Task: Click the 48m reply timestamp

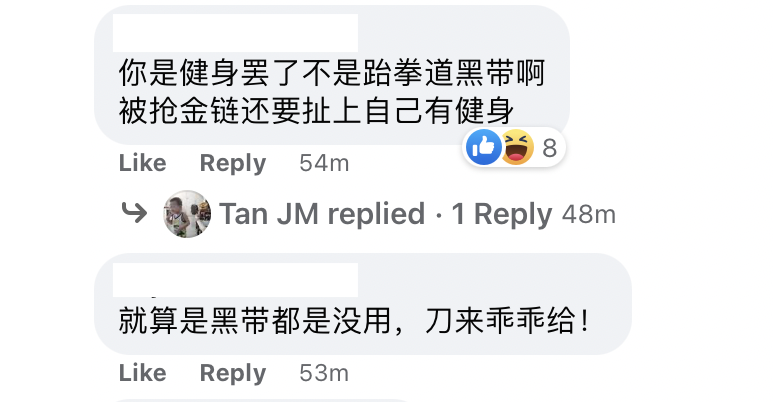Action: click(589, 215)
